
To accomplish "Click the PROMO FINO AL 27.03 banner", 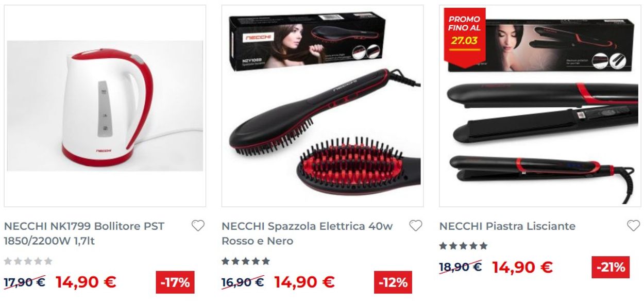I will point(465,30).
